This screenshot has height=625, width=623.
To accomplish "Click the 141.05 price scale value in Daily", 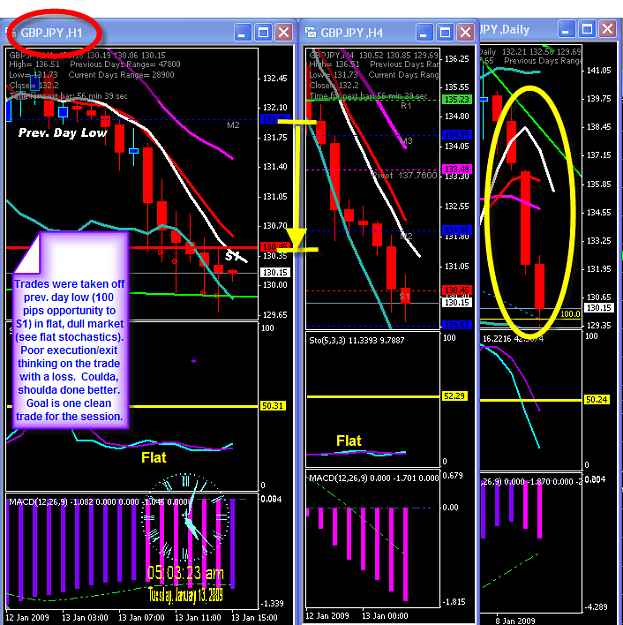I will (x=599, y=71).
